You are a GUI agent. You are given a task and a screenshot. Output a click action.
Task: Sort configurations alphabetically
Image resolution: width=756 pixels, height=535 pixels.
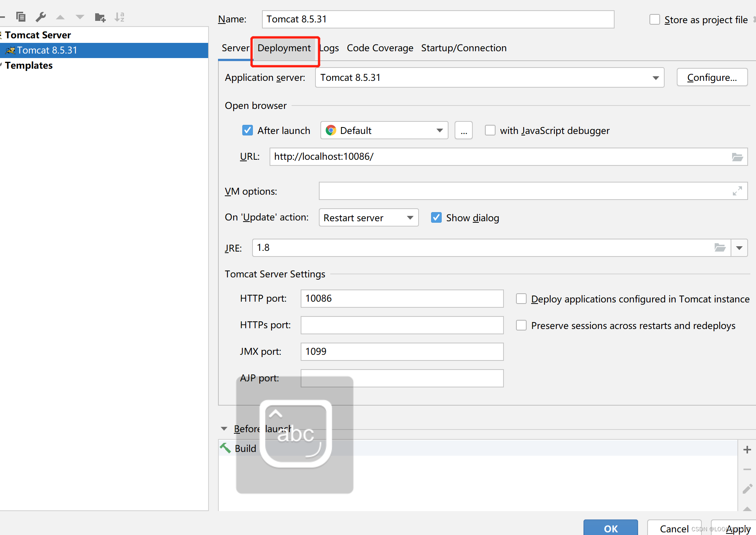pyautogui.click(x=119, y=17)
